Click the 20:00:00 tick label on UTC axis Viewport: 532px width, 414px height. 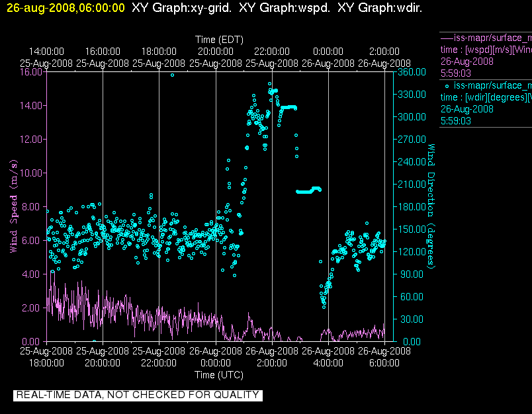[x=103, y=363]
